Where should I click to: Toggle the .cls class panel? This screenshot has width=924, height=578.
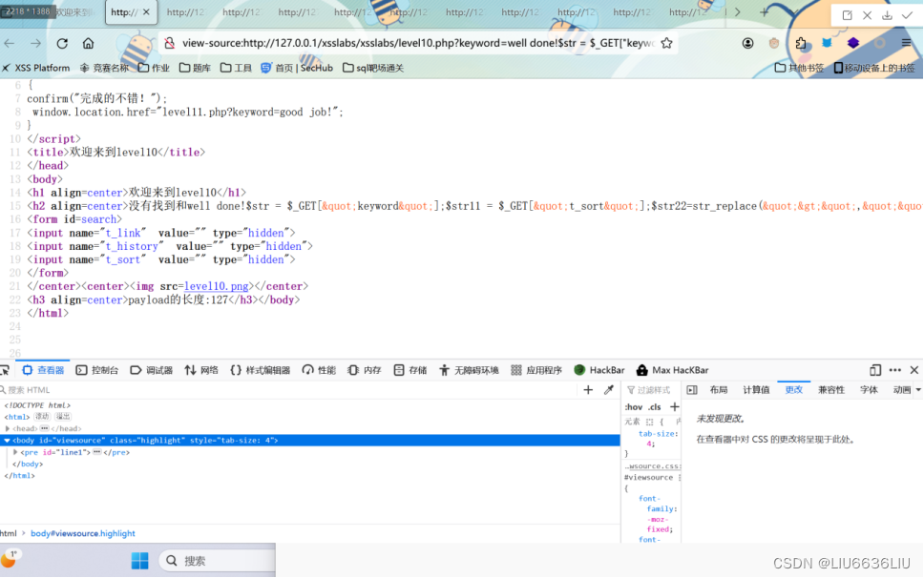(655, 406)
